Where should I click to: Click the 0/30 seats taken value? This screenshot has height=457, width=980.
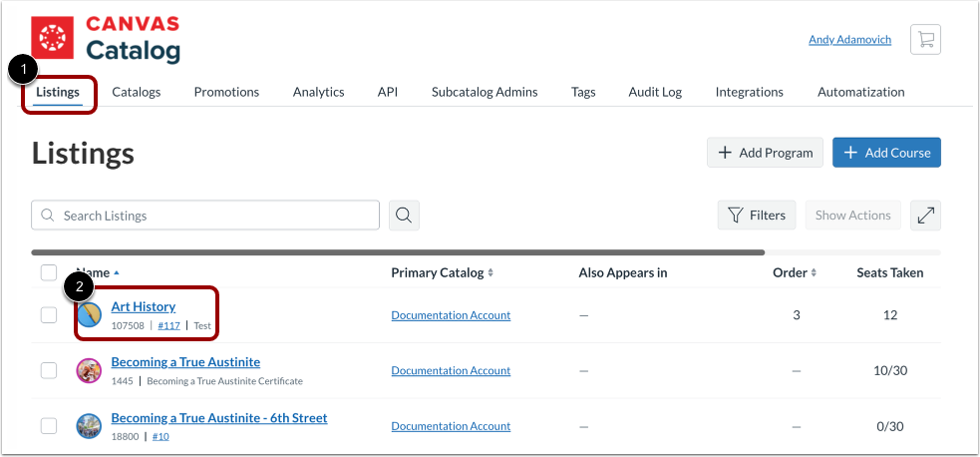pos(890,426)
